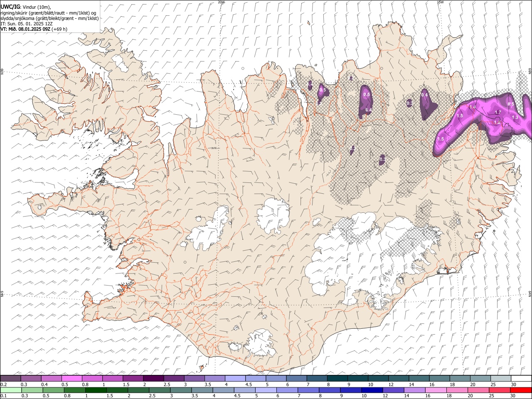Viewport: 532px width, 399px height.
Task: Pick the red rain scale swatch after 30
Action: [x=521, y=390]
